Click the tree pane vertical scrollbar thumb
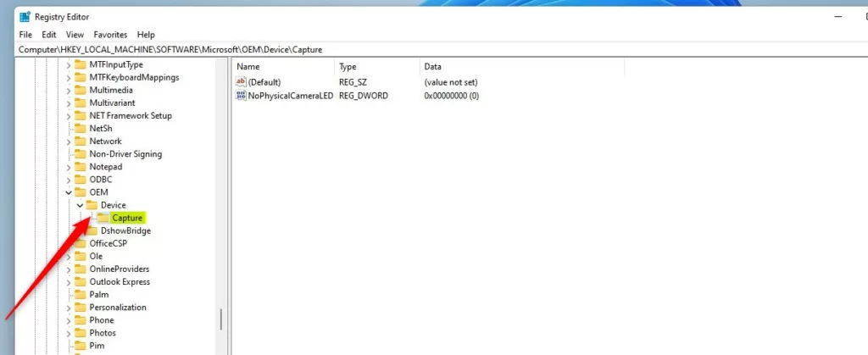Screen dimensions: 868x355 point(221,319)
